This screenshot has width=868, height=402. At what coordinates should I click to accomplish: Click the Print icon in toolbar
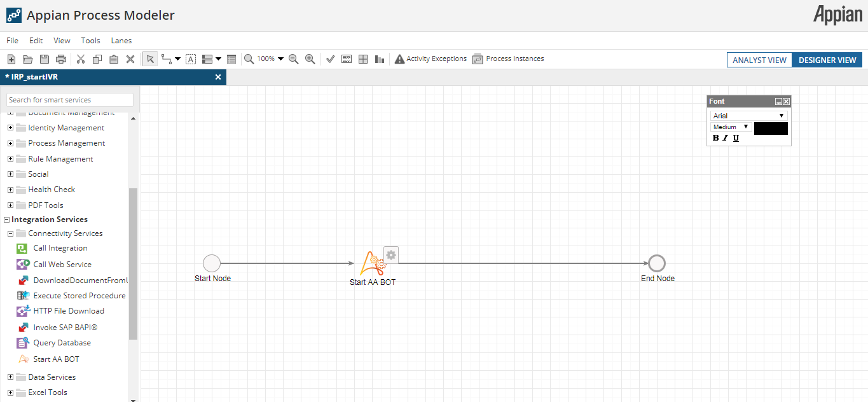pyautogui.click(x=61, y=59)
